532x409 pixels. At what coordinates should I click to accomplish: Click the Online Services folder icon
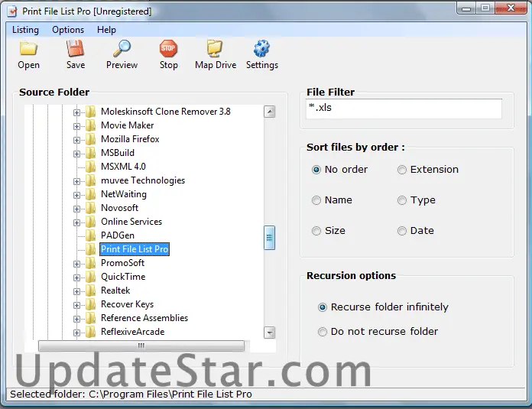(x=90, y=222)
